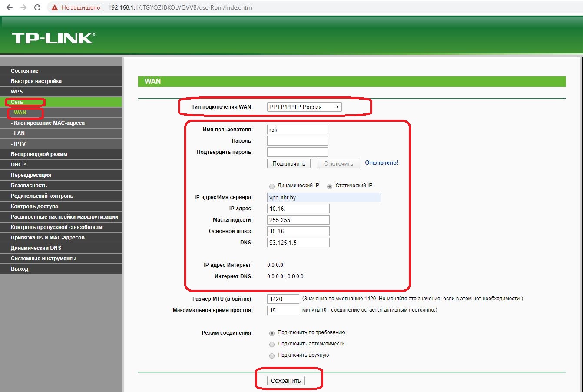Open Клонирование МАС-адреса submenu
The width and height of the screenshot is (583, 392).
coord(61,123)
